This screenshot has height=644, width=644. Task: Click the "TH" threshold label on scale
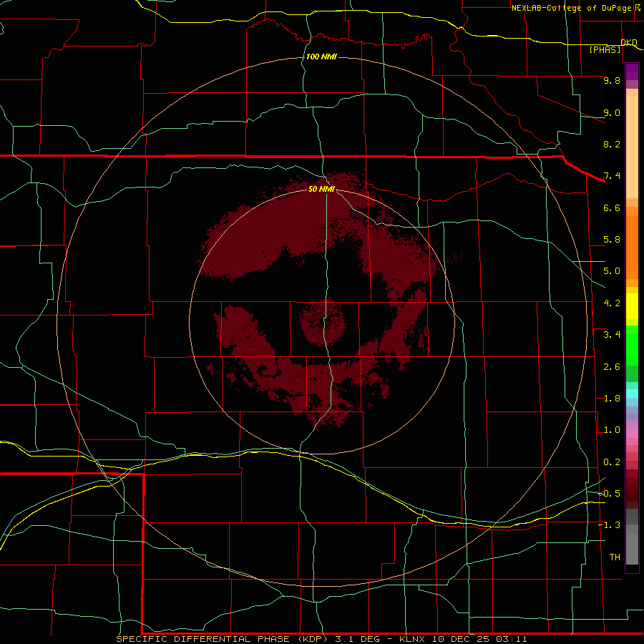pyautogui.click(x=615, y=557)
